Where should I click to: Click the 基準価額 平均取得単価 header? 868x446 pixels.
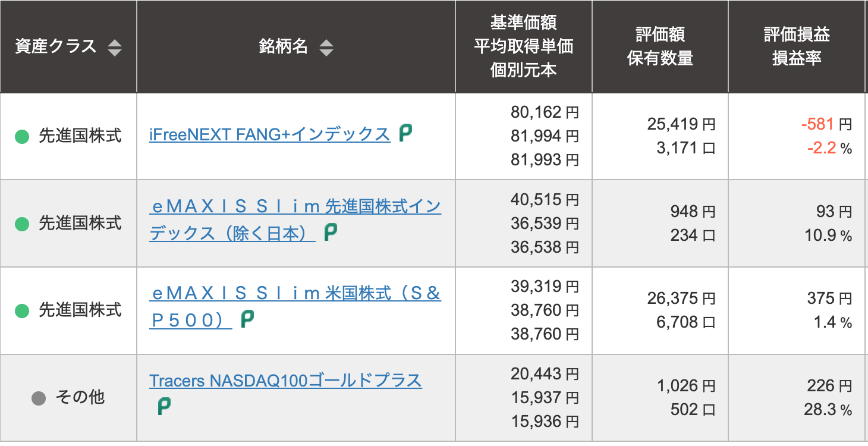point(523,47)
